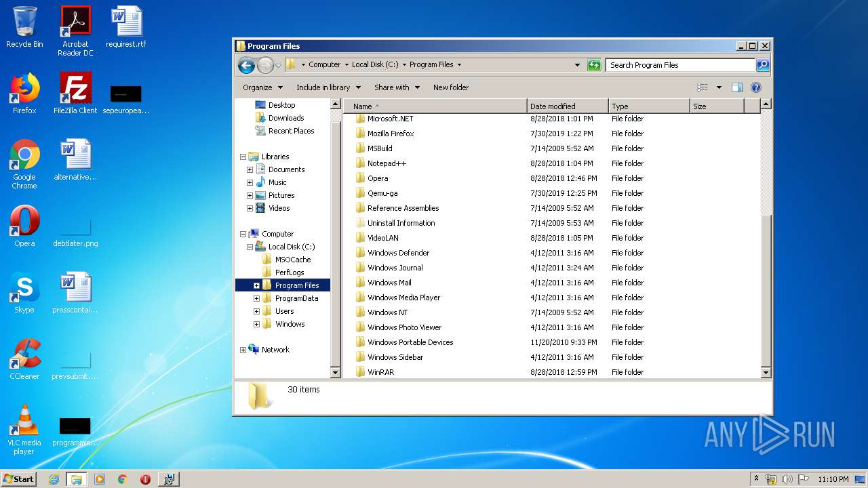Click the address bar refresh button

(594, 65)
